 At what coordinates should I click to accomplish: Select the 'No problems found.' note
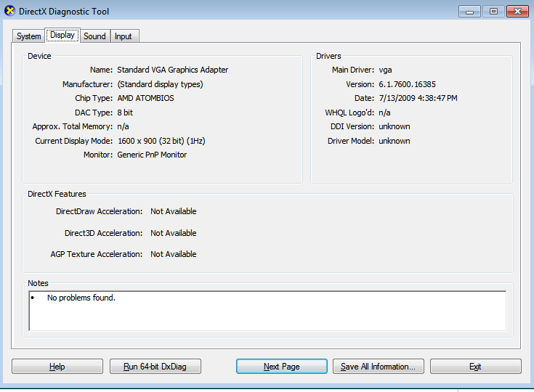pos(81,298)
